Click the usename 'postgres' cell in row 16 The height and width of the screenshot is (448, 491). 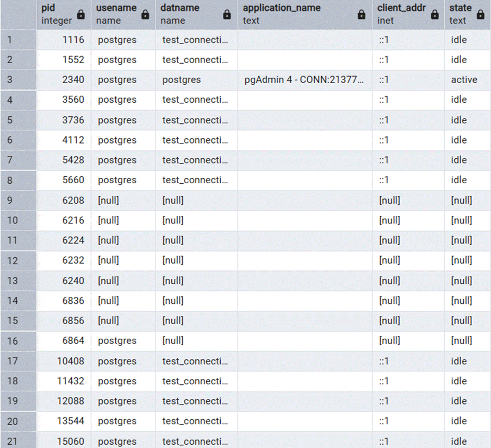(123, 340)
